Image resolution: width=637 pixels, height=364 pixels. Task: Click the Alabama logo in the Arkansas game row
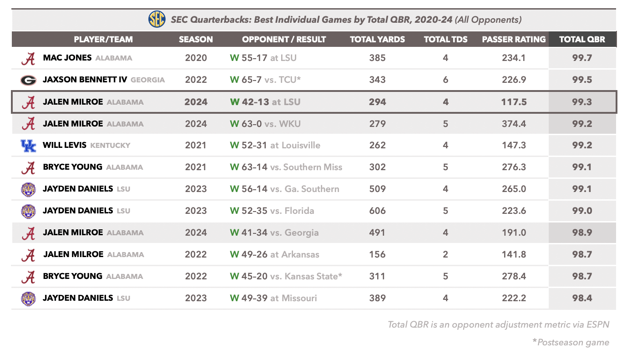[x=28, y=255]
